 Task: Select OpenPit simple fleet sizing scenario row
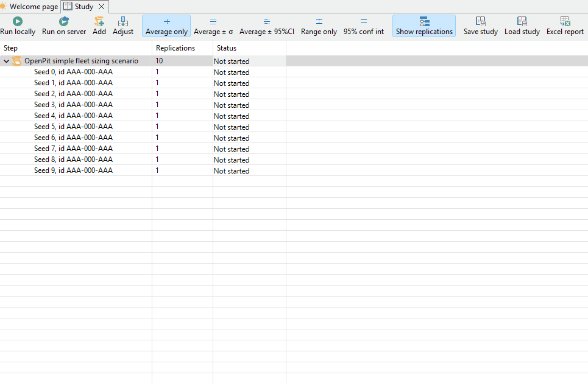click(x=294, y=61)
